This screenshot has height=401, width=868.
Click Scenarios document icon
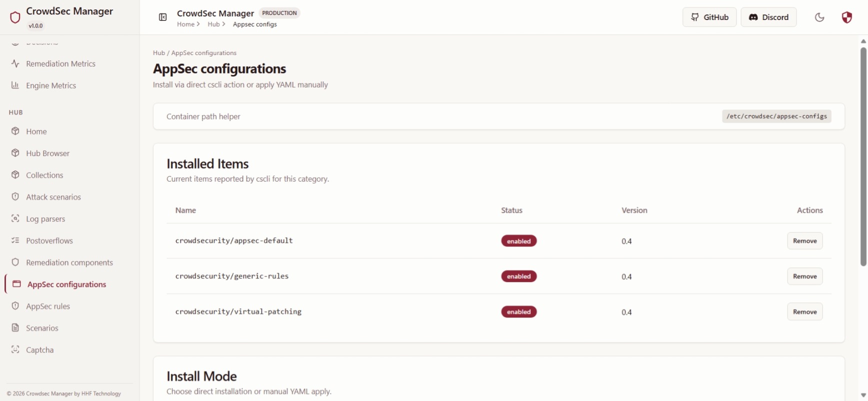tap(16, 328)
